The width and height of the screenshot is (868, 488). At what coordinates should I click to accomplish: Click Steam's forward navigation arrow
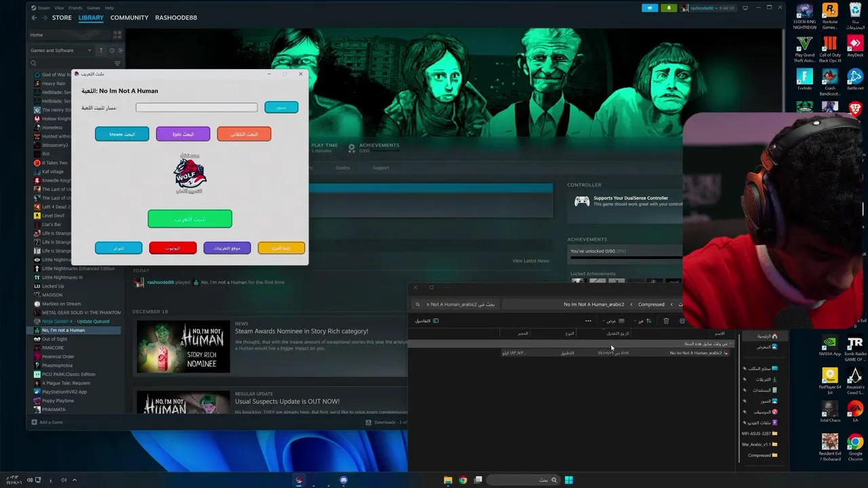44,18
